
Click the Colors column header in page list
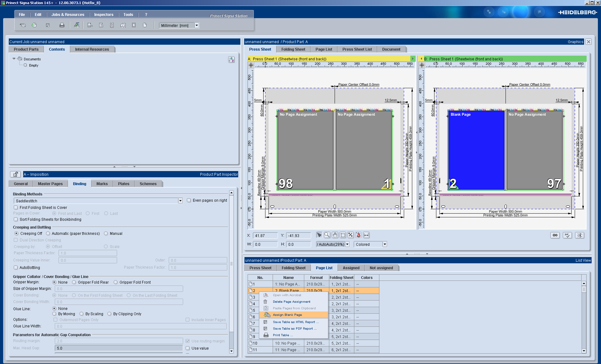point(367,277)
